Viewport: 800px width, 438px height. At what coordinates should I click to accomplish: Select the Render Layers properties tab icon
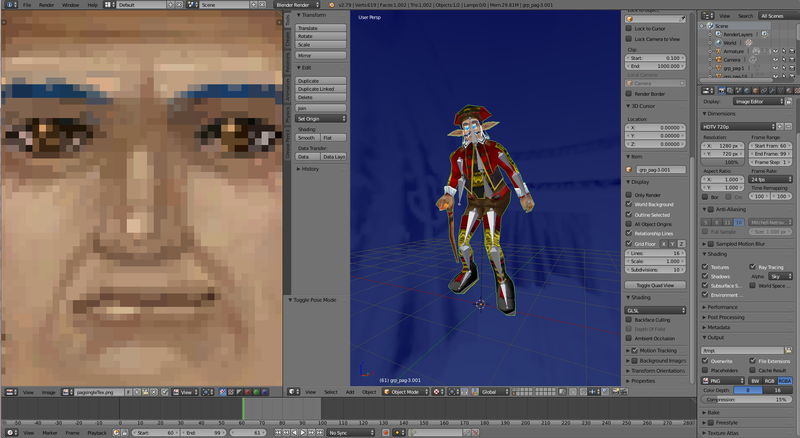pos(730,90)
